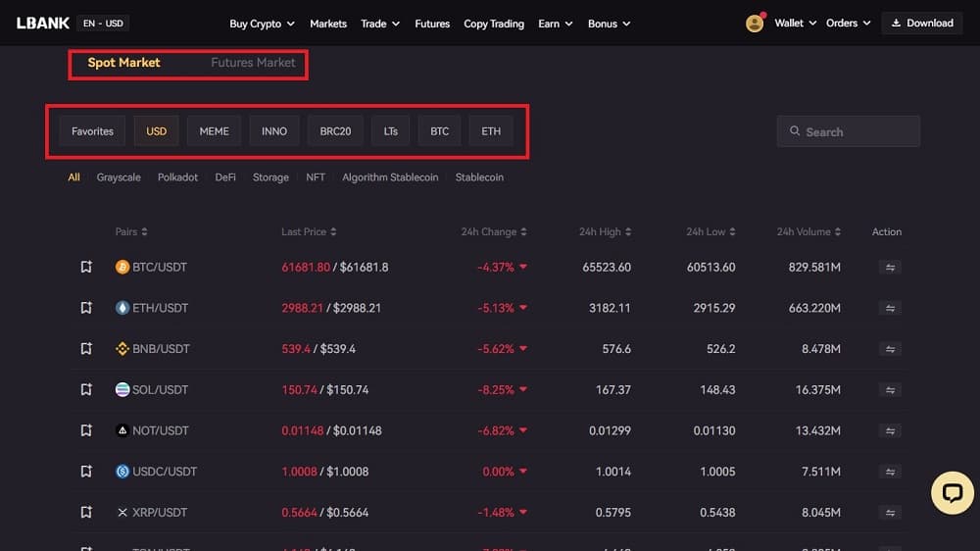Filter by NFT category

(316, 177)
